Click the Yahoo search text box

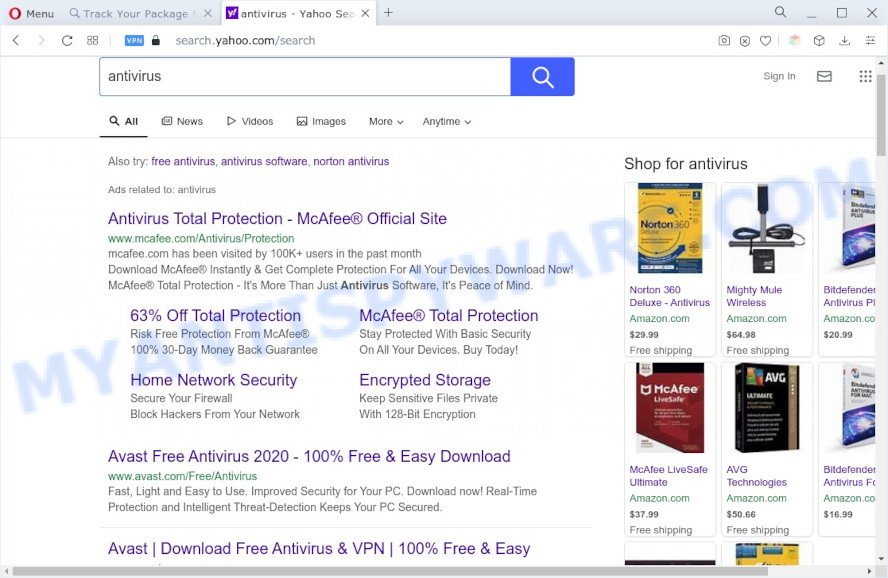click(x=305, y=76)
